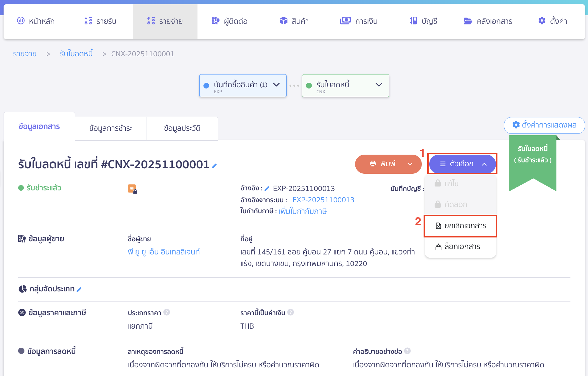The width and height of the screenshot is (588, 376).
Task: Click the เพิ่มใบกำกับภาษี link
Action: point(303,211)
